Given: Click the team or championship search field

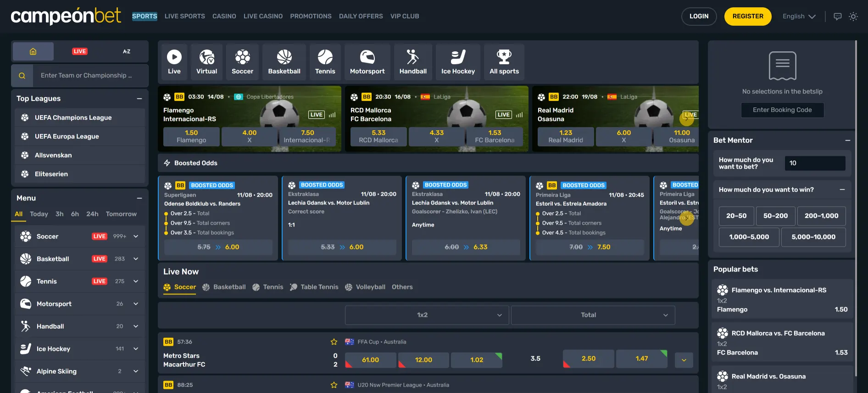Looking at the screenshot, I should (x=91, y=76).
